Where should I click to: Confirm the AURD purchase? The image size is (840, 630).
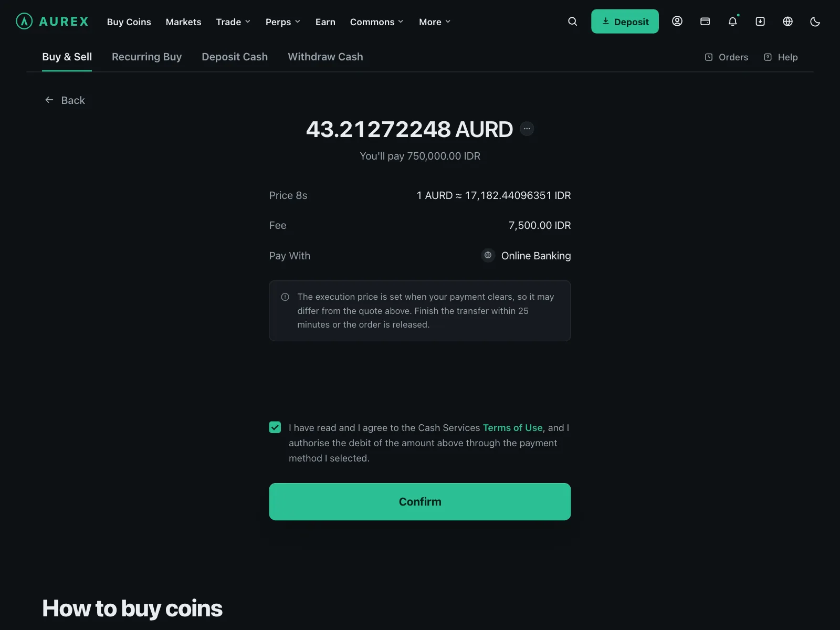[420, 502]
